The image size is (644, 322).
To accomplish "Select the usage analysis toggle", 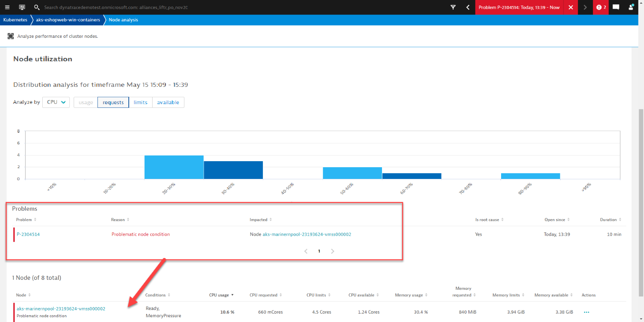I will click(x=86, y=103).
